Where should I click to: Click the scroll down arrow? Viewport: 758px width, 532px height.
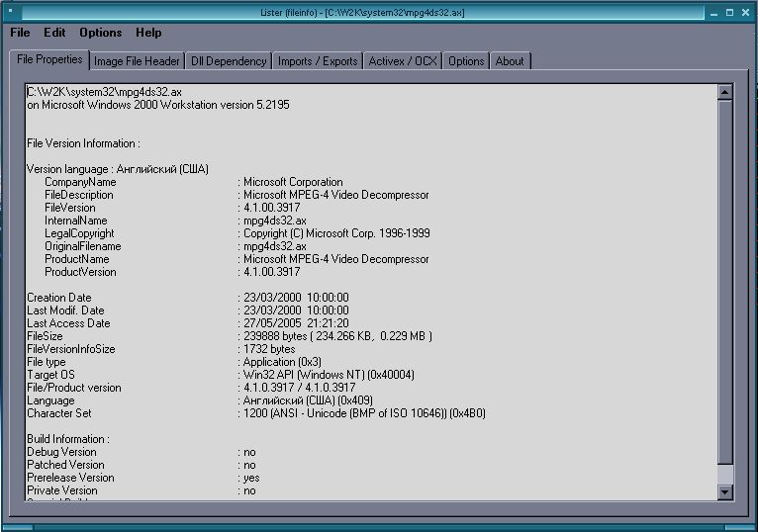coord(724,491)
